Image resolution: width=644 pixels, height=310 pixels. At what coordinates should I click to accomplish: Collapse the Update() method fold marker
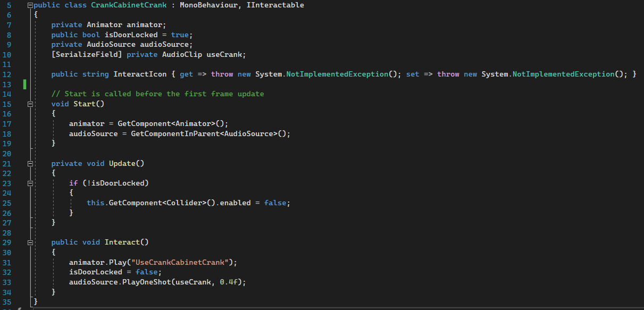30,164
